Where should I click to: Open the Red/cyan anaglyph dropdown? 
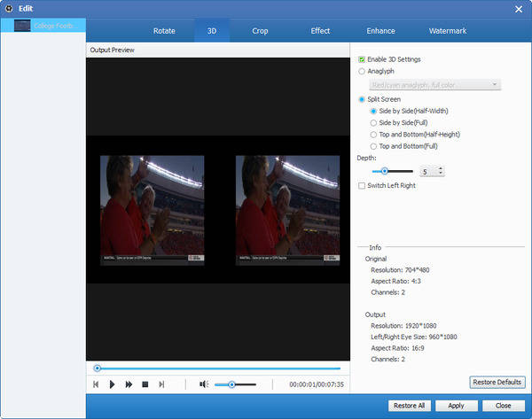click(435, 84)
